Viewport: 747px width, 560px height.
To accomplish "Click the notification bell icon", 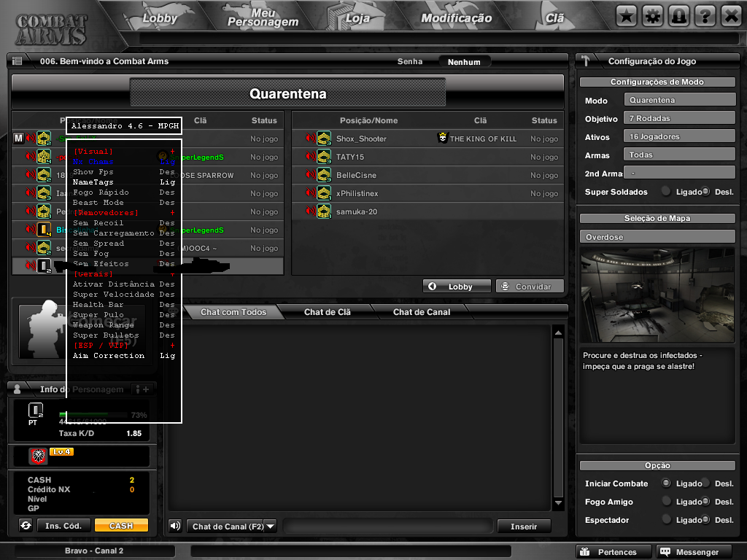I will 679,17.
